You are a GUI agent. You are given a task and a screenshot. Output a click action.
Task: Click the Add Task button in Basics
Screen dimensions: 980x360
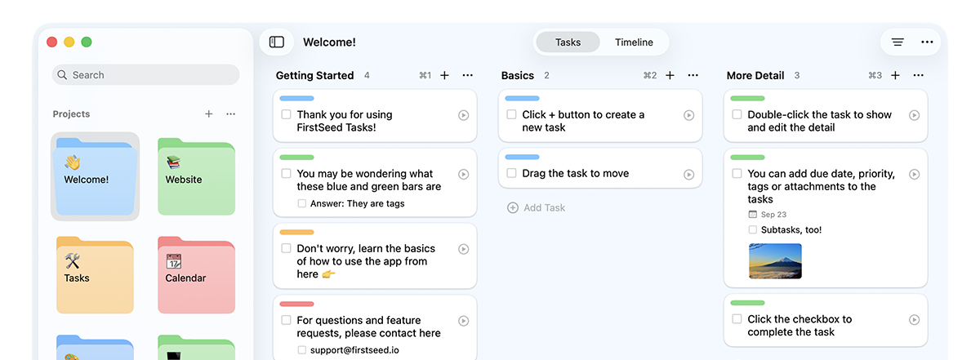click(x=536, y=207)
